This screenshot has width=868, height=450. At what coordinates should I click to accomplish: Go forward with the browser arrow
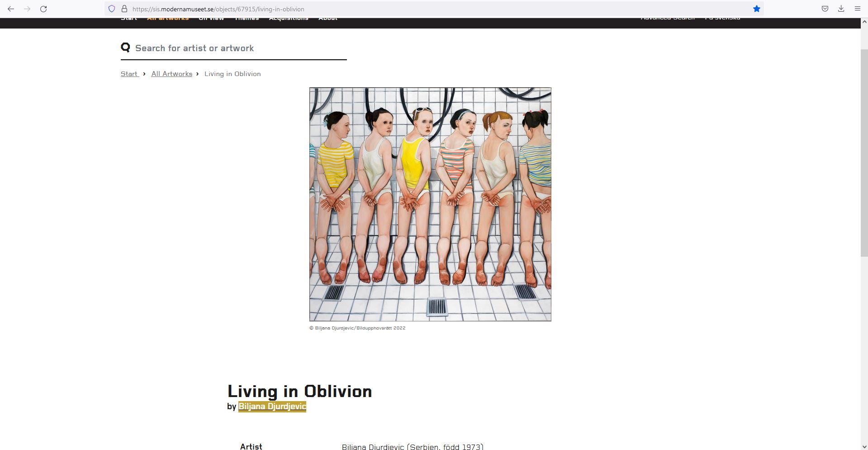click(27, 9)
